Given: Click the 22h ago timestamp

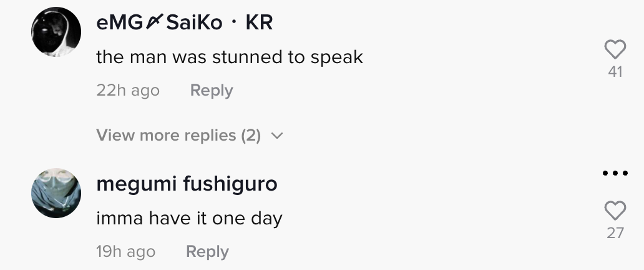Looking at the screenshot, I should click(128, 91).
